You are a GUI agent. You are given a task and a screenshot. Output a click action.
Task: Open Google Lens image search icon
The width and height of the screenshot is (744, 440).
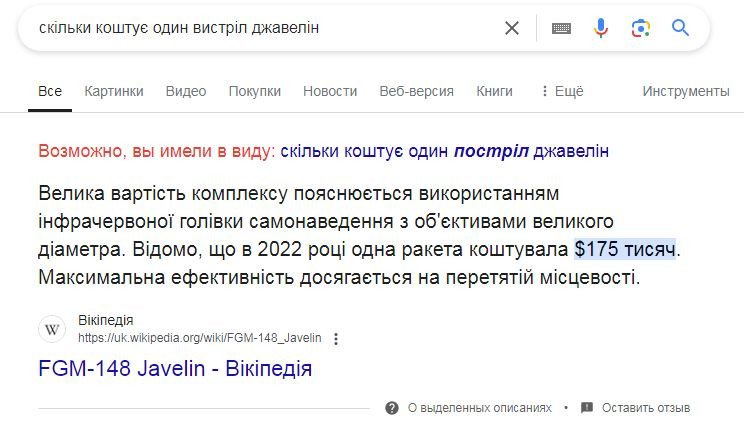[641, 28]
